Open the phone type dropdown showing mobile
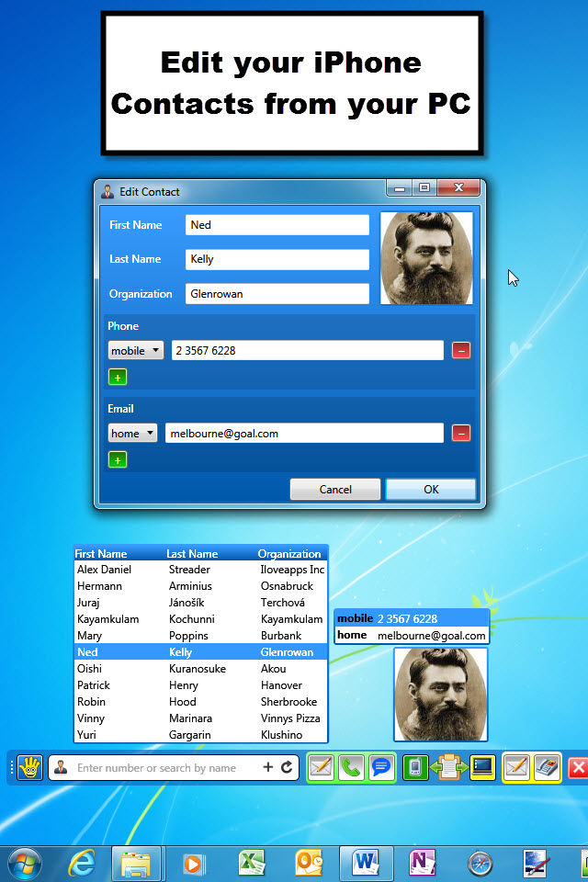 [x=136, y=350]
